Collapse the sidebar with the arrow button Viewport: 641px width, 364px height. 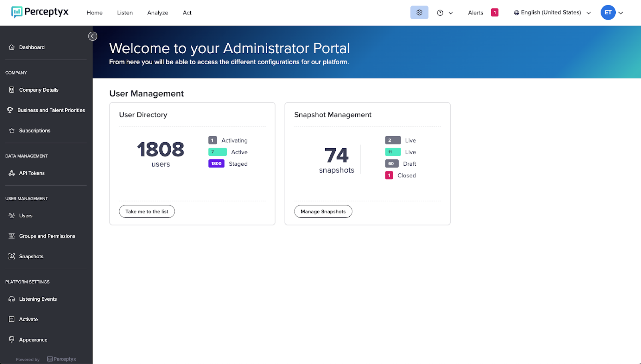tap(93, 36)
